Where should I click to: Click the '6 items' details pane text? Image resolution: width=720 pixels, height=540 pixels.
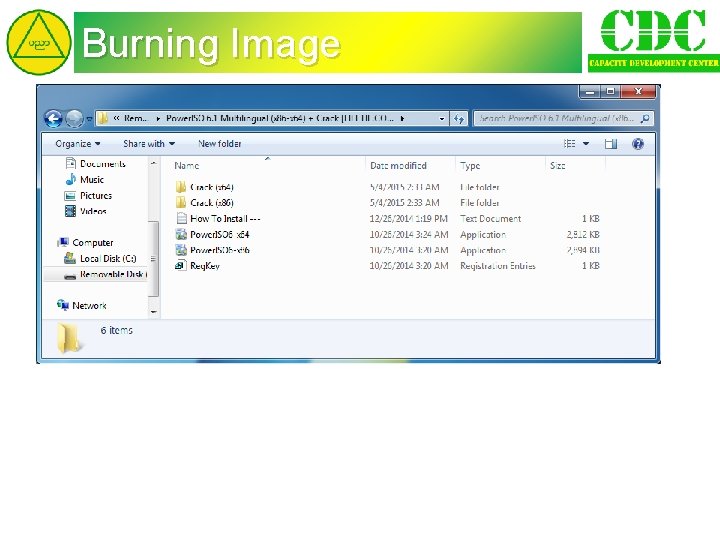click(x=117, y=330)
